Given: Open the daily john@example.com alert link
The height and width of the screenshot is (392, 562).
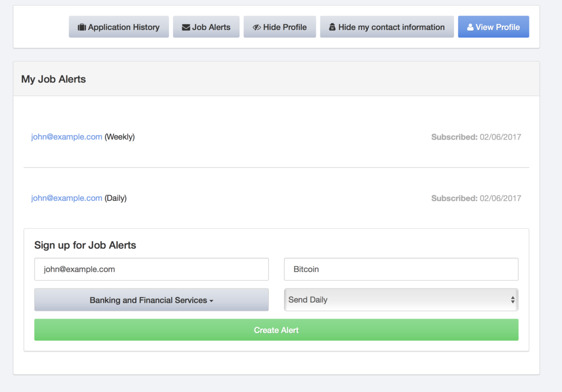Looking at the screenshot, I should (67, 198).
